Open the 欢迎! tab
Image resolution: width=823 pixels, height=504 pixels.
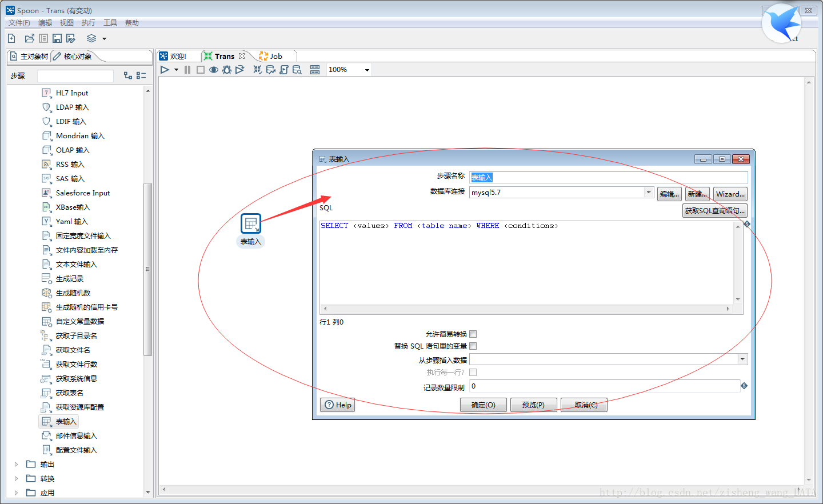tap(173, 56)
